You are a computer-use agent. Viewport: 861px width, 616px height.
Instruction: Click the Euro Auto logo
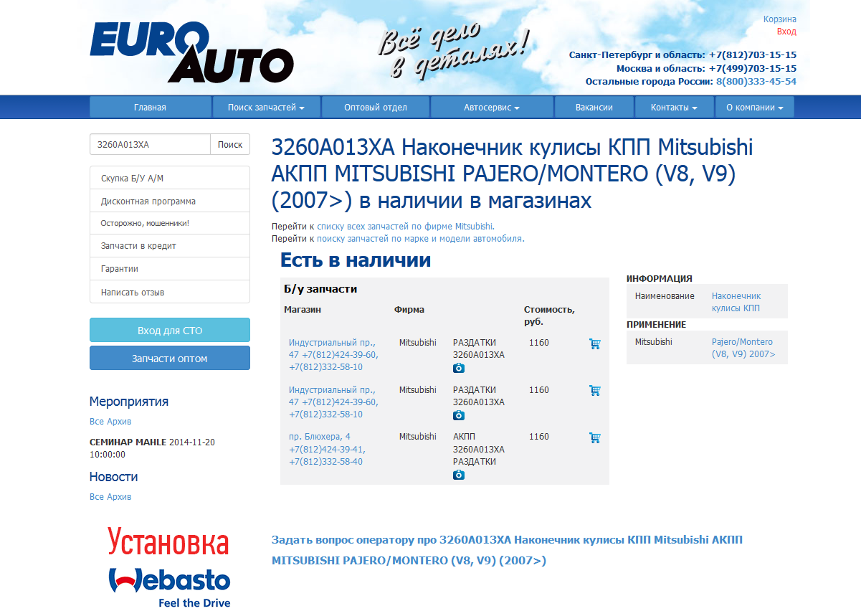point(191,52)
